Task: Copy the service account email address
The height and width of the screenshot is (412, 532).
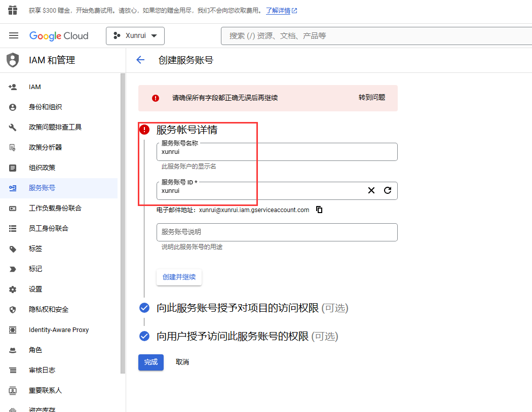Action: coord(319,210)
